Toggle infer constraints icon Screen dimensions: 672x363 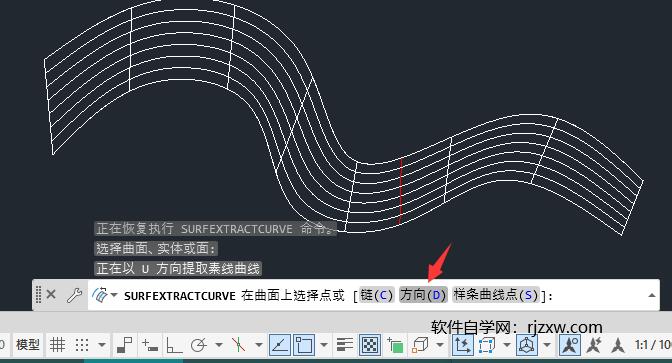tap(125, 345)
